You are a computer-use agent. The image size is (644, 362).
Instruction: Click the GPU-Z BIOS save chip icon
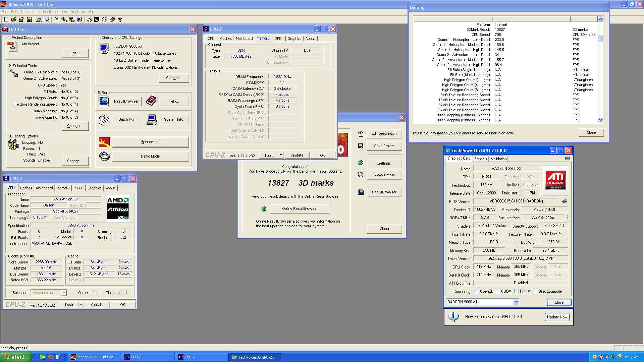(565, 201)
